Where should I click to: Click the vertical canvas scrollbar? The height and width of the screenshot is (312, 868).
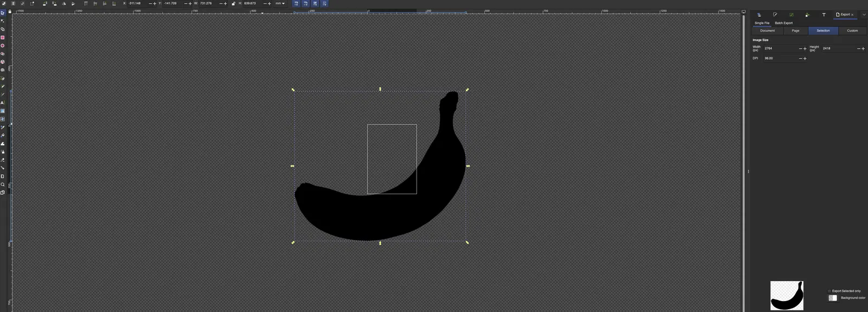pyautogui.click(x=743, y=163)
